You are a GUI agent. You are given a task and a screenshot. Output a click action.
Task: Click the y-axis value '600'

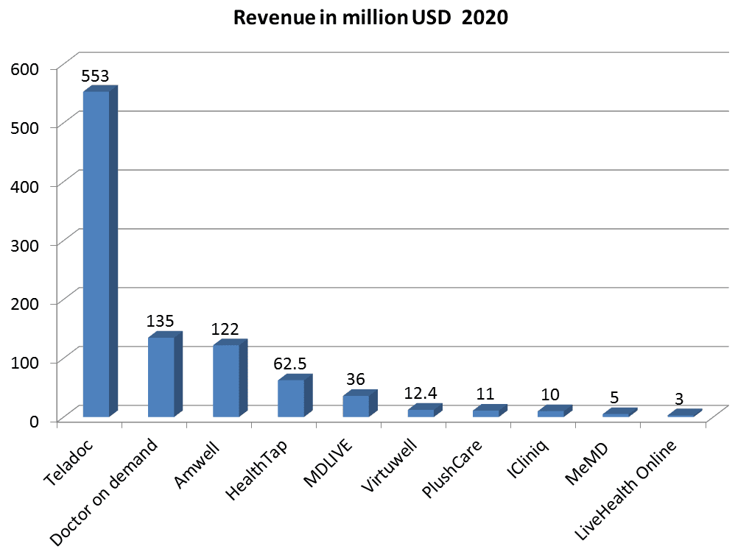click(24, 69)
